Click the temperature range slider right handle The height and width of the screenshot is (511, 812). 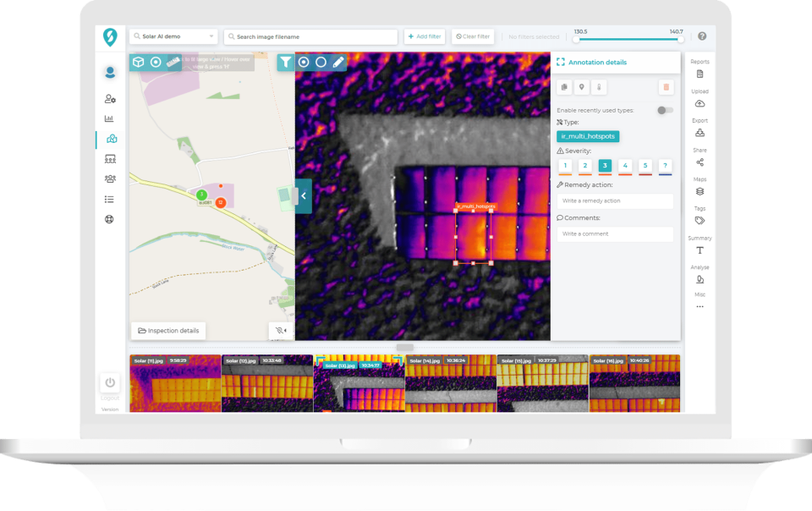[x=680, y=40]
